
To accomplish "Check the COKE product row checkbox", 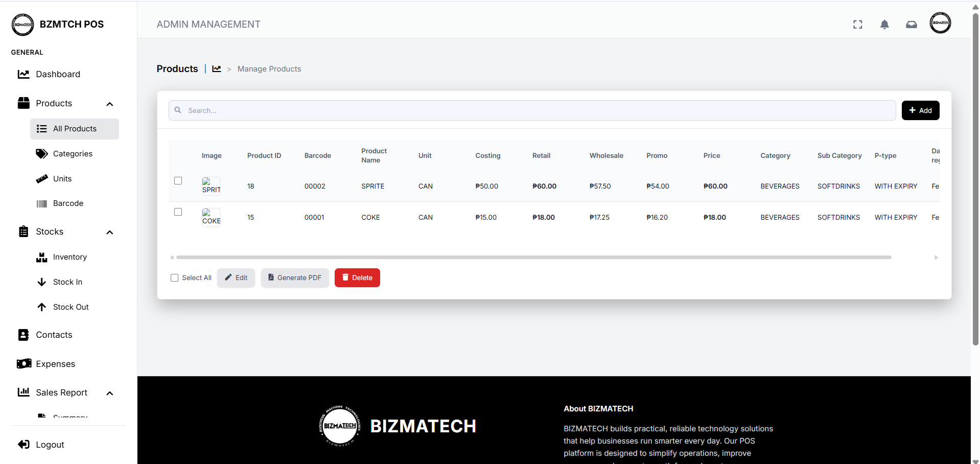I will pyautogui.click(x=178, y=212).
